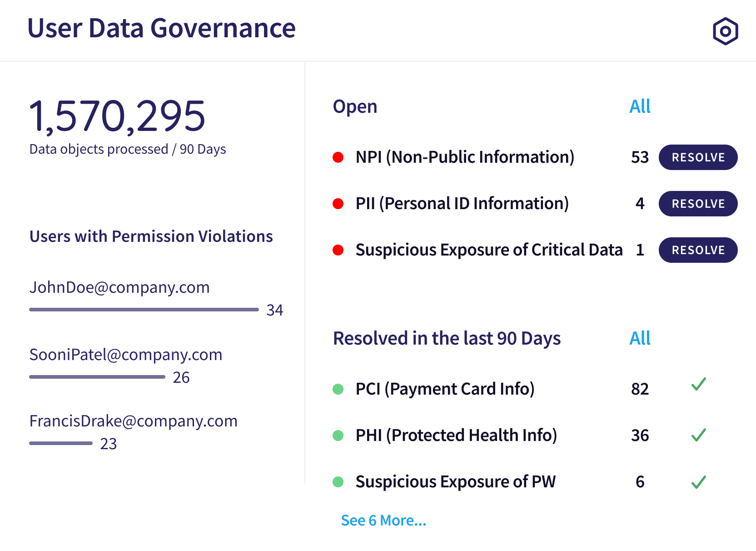756x551 pixels.
Task: Resolve Suspicious Exposure of Critical Data
Action: pos(698,250)
